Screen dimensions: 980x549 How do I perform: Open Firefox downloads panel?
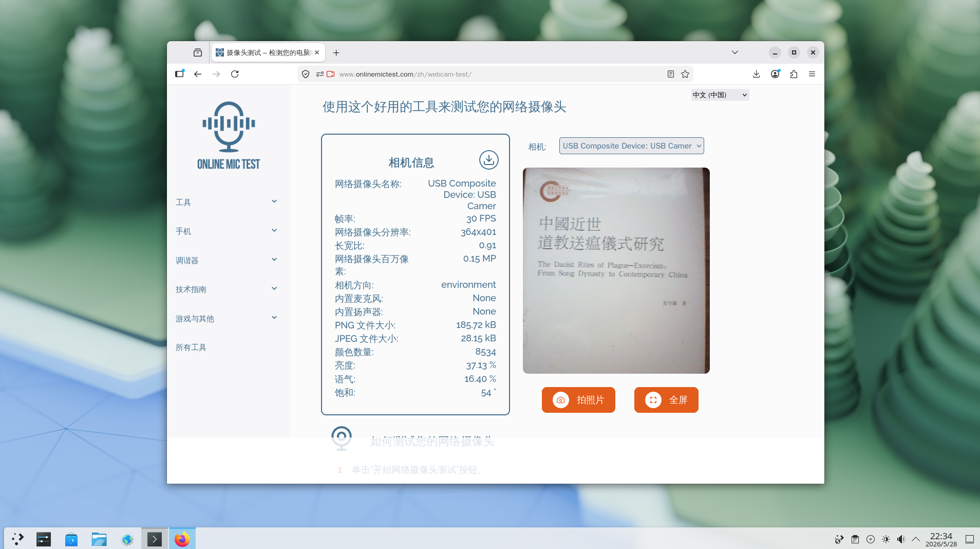coord(757,74)
